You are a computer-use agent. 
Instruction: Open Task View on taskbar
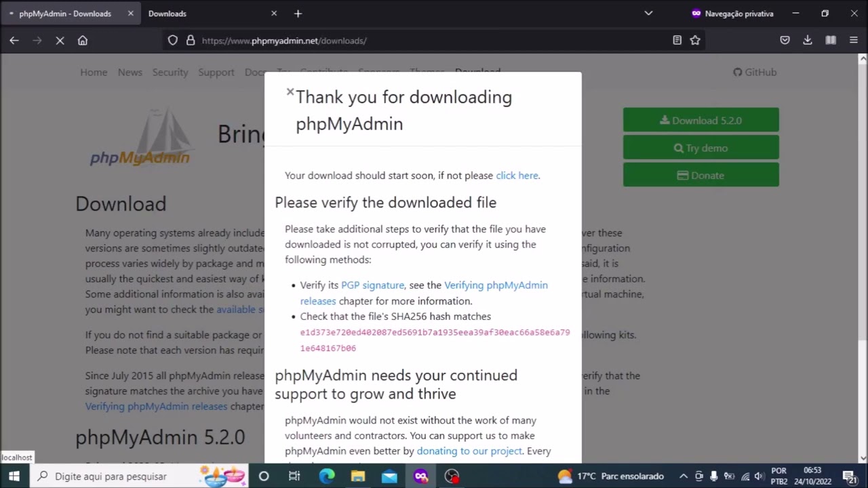(x=294, y=476)
